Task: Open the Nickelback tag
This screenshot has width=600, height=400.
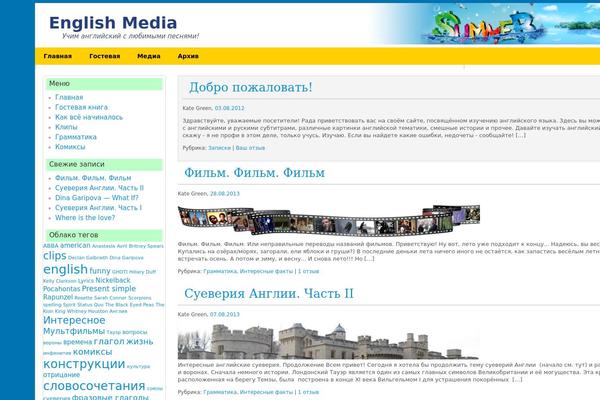Action: pos(112,281)
